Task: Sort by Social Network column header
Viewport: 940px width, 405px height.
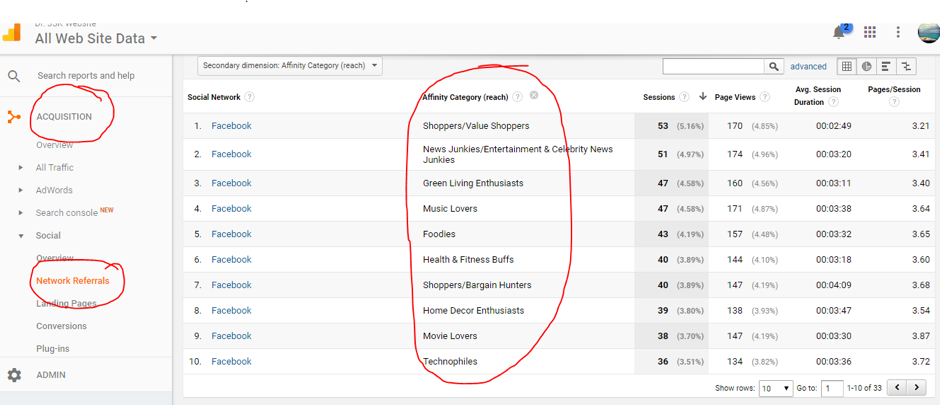Action: click(x=214, y=97)
